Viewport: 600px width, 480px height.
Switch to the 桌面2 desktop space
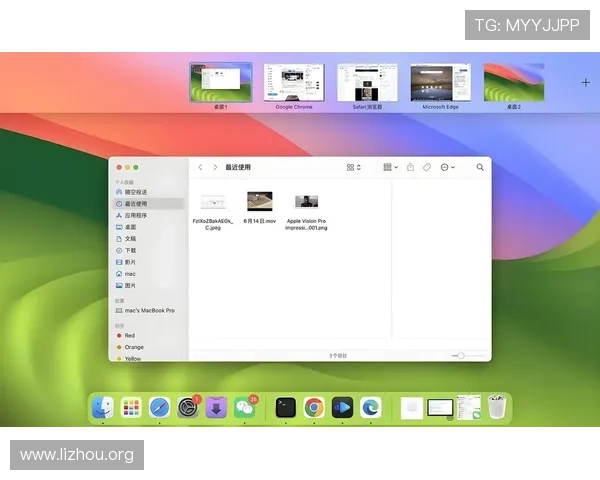513,82
